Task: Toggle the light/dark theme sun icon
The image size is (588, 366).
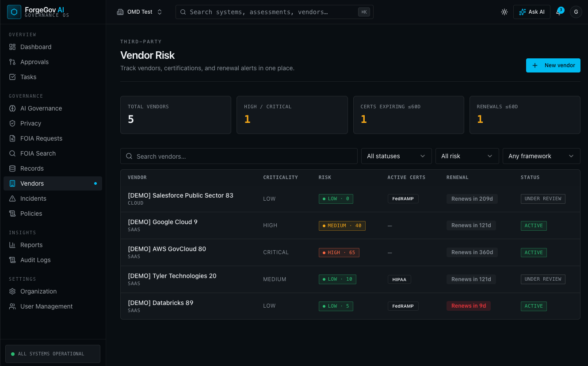Action: (504, 12)
